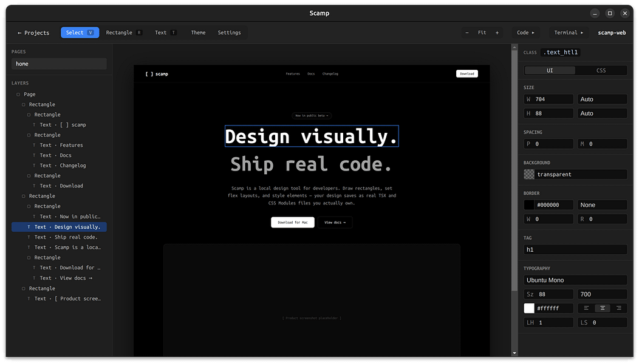Click the letter spacing LS field
Image resolution: width=639 pixels, height=364 pixels.
pos(603,323)
